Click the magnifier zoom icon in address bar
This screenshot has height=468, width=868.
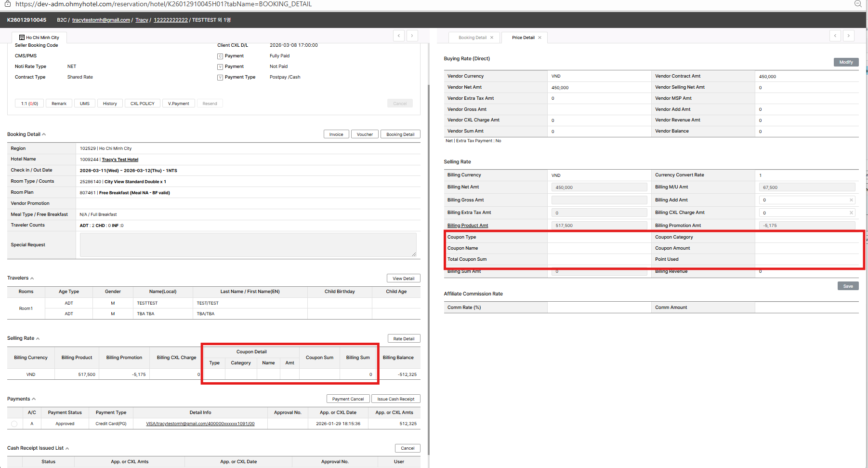[858, 4]
